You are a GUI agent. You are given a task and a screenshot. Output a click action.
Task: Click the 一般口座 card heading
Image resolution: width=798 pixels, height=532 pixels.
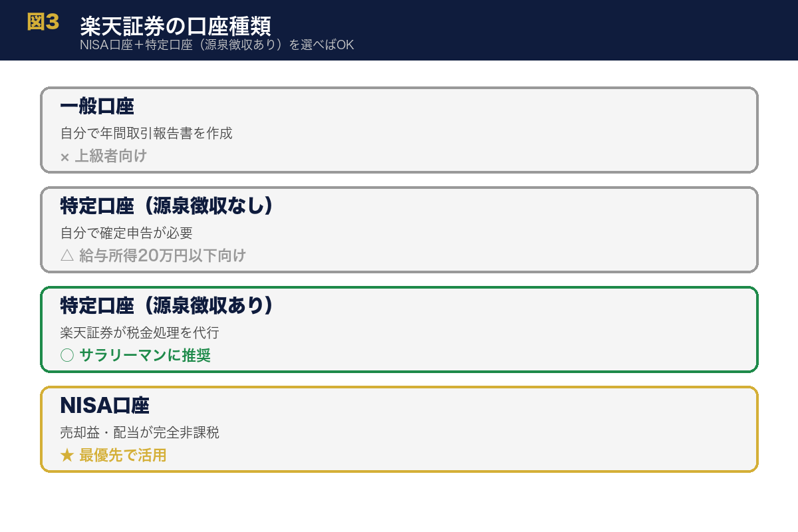pyautogui.click(x=97, y=106)
